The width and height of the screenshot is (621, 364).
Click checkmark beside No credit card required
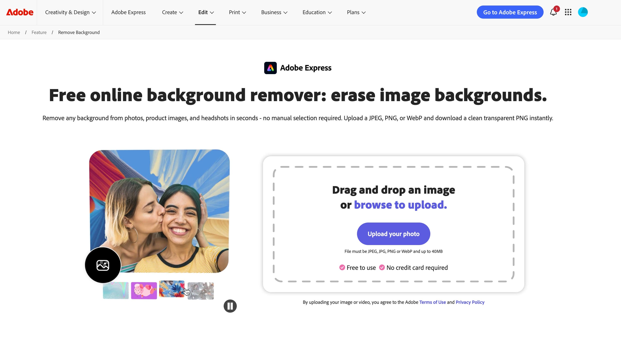[x=382, y=267]
